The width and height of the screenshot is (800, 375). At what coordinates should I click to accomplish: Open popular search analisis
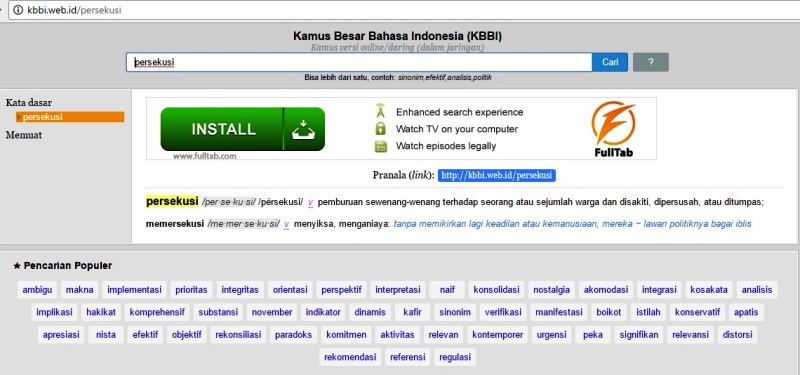[x=757, y=290]
